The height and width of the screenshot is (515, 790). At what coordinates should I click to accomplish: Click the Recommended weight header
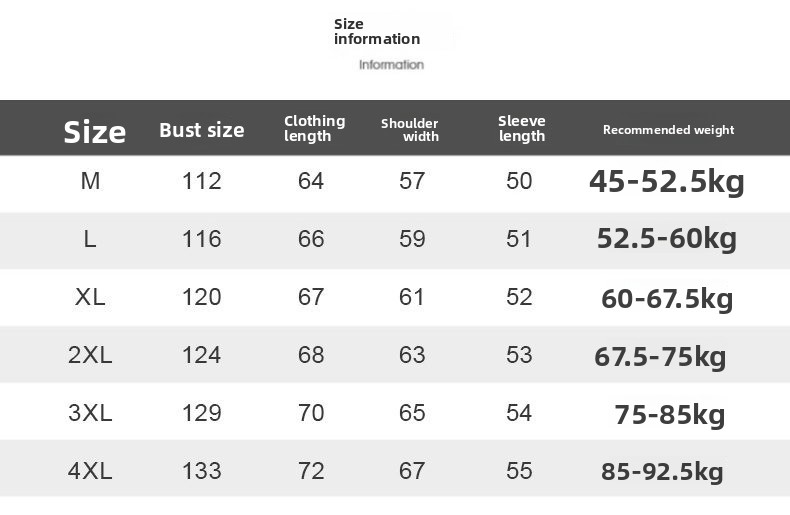pos(668,130)
